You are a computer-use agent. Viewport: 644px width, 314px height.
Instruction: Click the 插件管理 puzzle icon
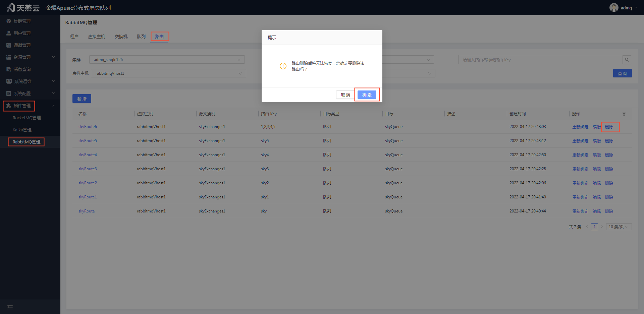click(x=9, y=106)
